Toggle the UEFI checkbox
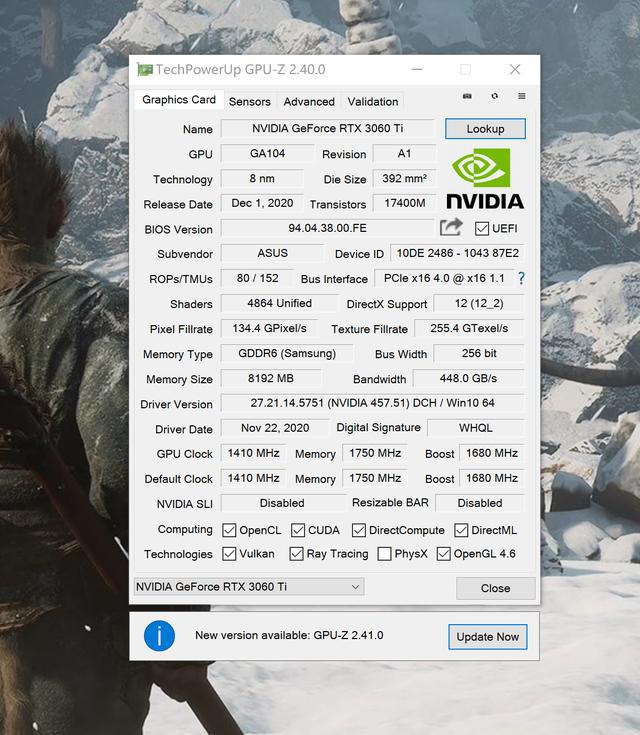This screenshot has width=640, height=735. pyautogui.click(x=482, y=229)
